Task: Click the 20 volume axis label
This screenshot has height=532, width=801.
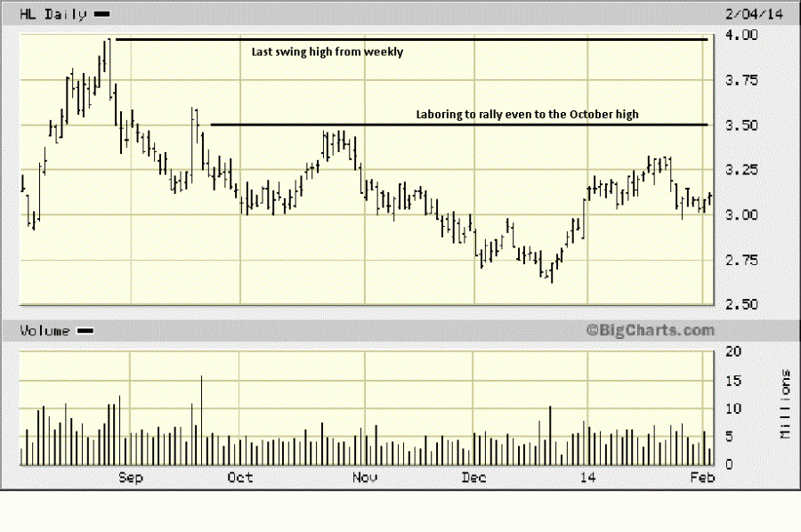Action: pyautogui.click(x=733, y=351)
